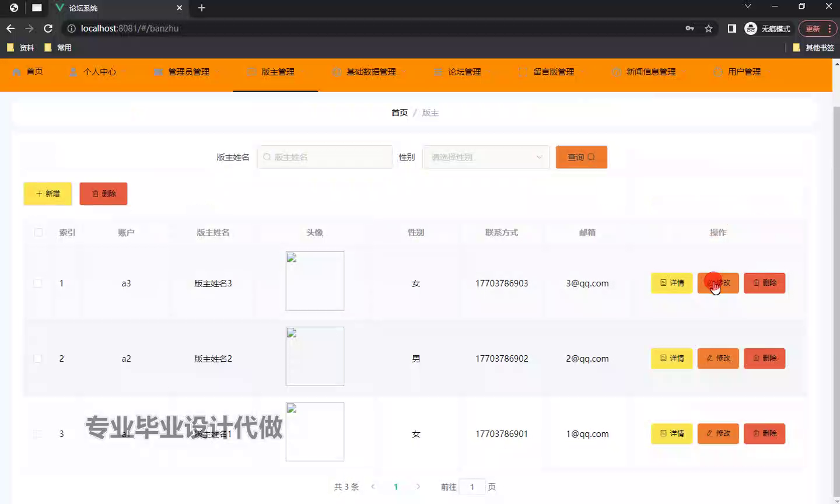Image resolution: width=840 pixels, height=504 pixels.
Task: Click the red 删除 batch button
Action: (103, 194)
